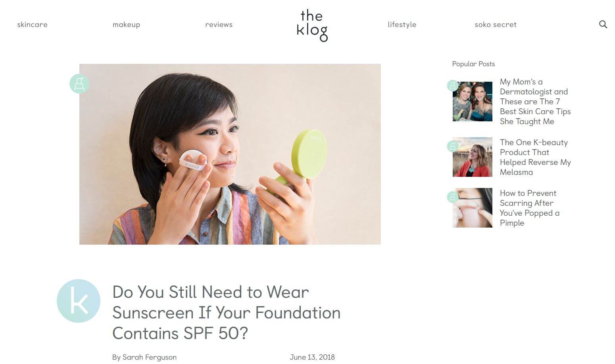Screen dimensions: 615x364
Task: Click the sunscreen foundation article title
Action: [x=226, y=312]
